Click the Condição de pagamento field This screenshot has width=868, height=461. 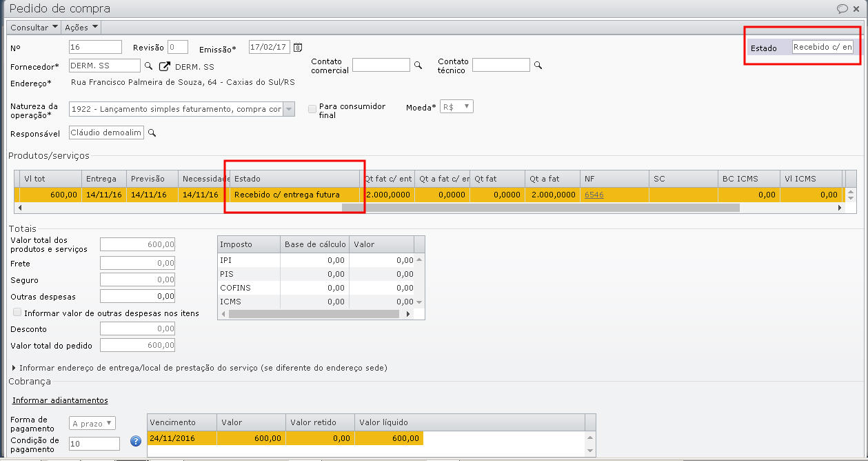tap(94, 444)
